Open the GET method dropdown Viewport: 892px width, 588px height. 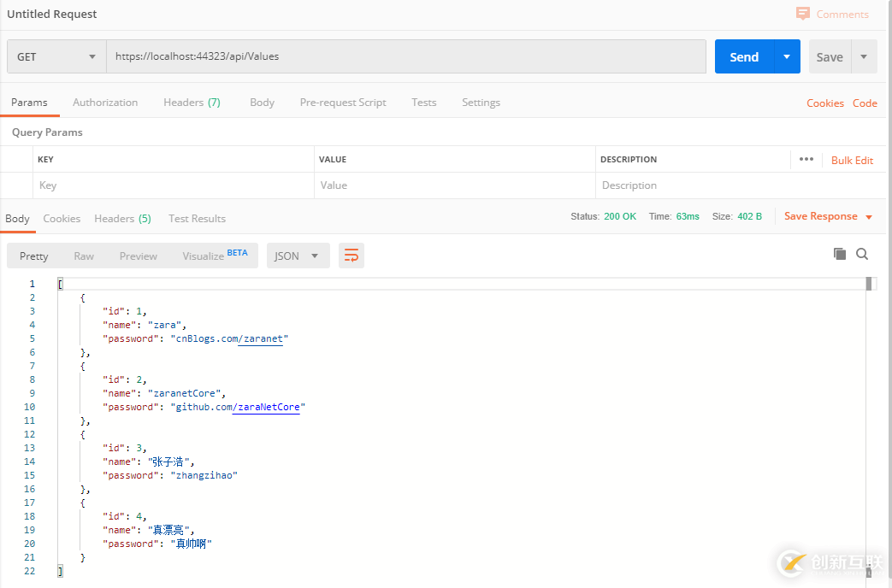tap(56, 56)
